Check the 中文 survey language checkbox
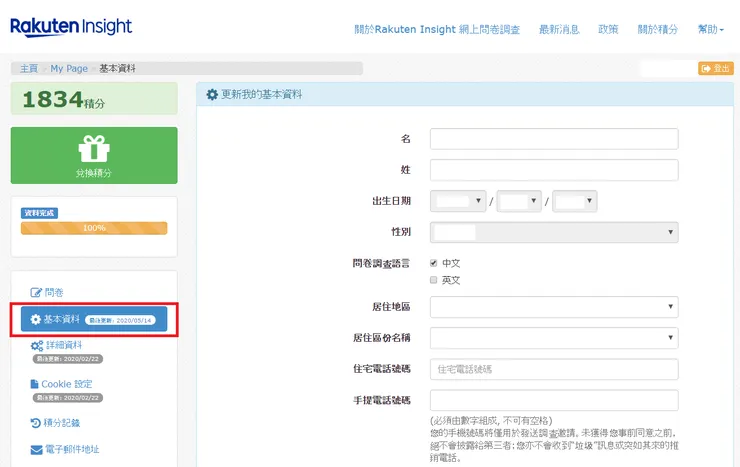Image resolution: width=740 pixels, height=467 pixels. click(433, 263)
